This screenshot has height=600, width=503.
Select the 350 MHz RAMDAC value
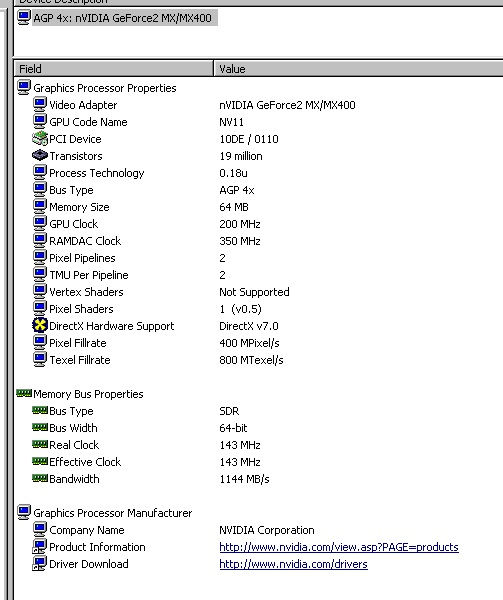(x=240, y=241)
